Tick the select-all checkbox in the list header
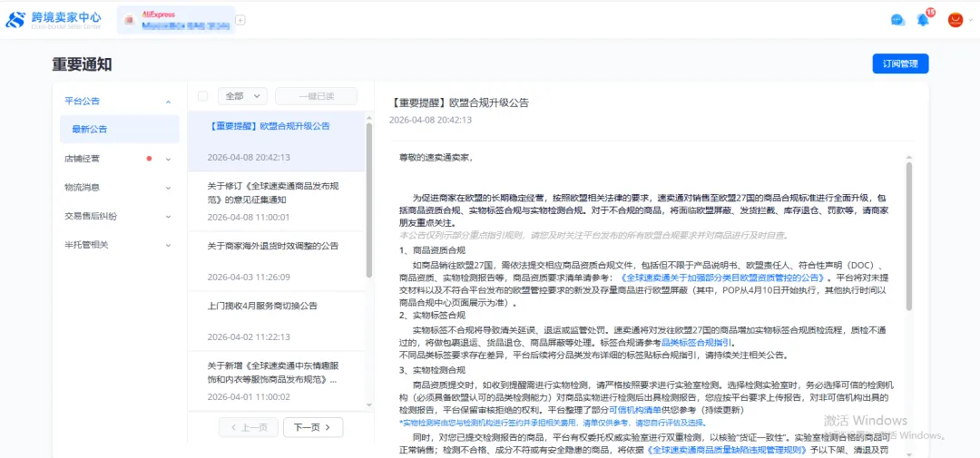Screen dimensions: 980x458 click(202, 96)
